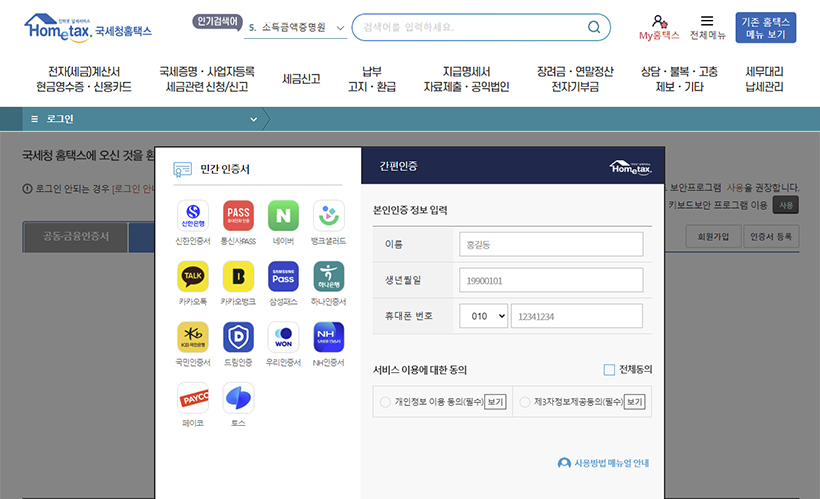
Task: Choose 드림인증 shield icon
Action: 238,337
